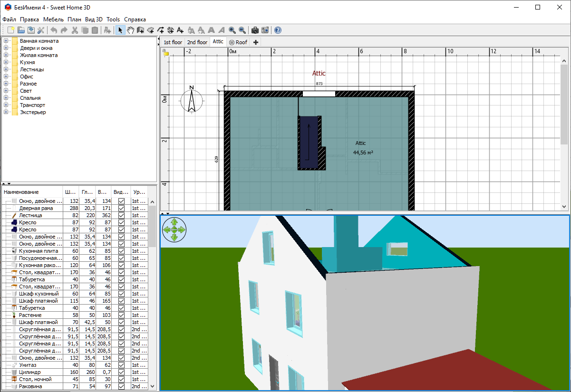Toggle visibility checkbox for Дверная рама
Viewport: 571px width, 392px height.
click(121, 209)
